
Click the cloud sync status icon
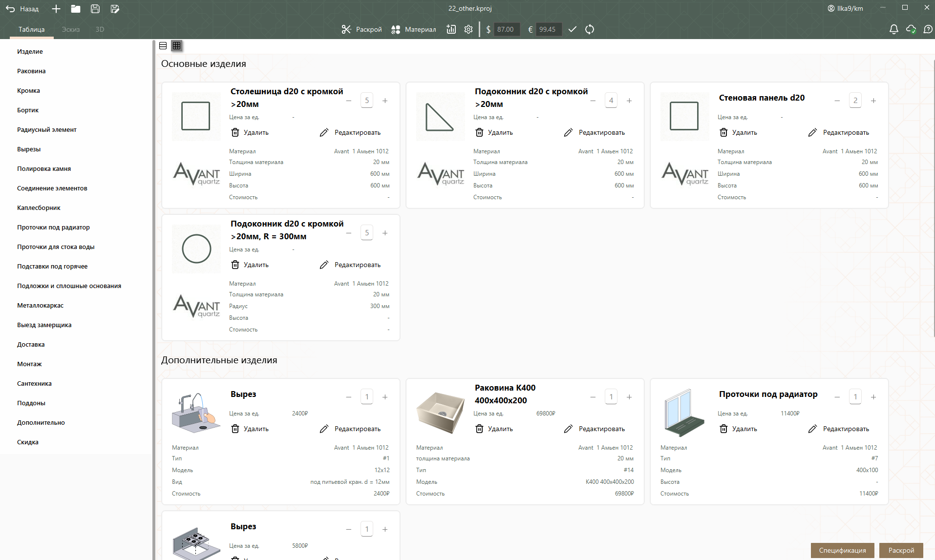(911, 29)
